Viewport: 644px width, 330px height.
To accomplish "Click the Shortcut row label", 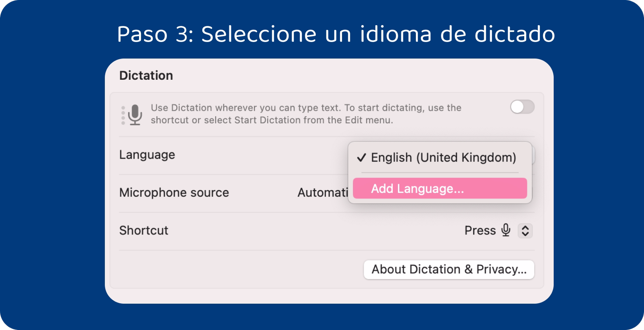I will click(143, 231).
